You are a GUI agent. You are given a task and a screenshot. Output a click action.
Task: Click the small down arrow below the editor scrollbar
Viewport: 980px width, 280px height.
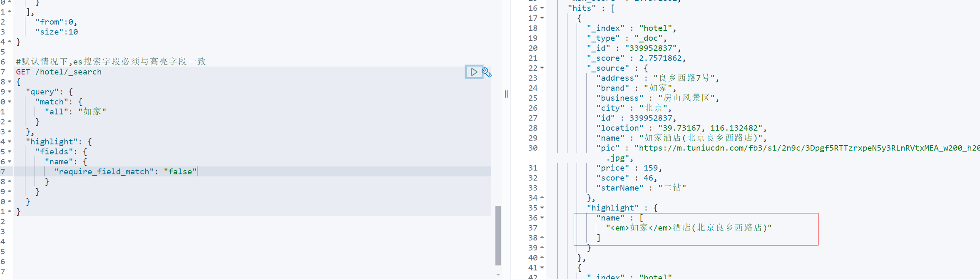point(498,275)
